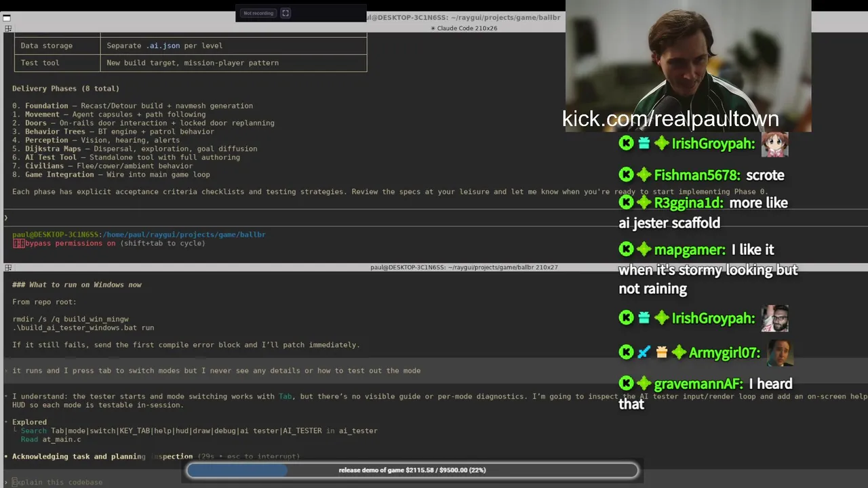Click the kick.com/realpaultown overlay text
This screenshot has width=868, height=488.
pyautogui.click(x=670, y=119)
